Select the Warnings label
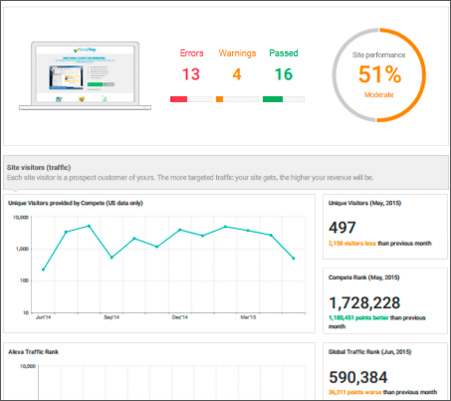Image resolution: width=451 pixels, height=401 pixels. pos(237,53)
